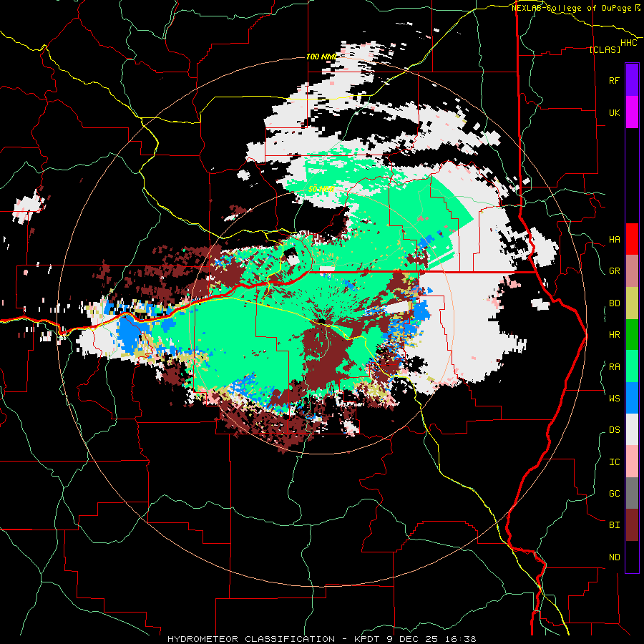644x644 pixels.
Task: Click the GR legend label
Action: [614, 271]
